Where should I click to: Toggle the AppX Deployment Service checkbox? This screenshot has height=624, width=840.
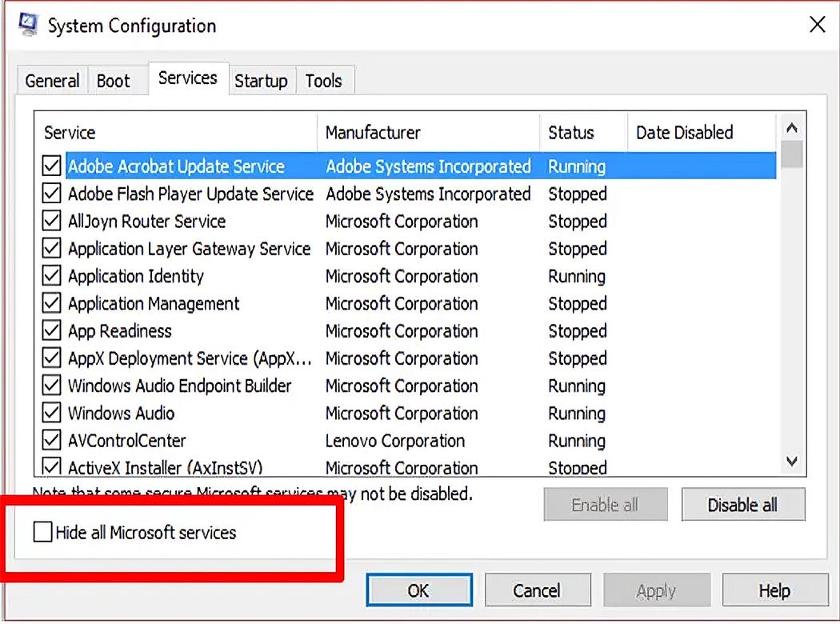[51, 358]
